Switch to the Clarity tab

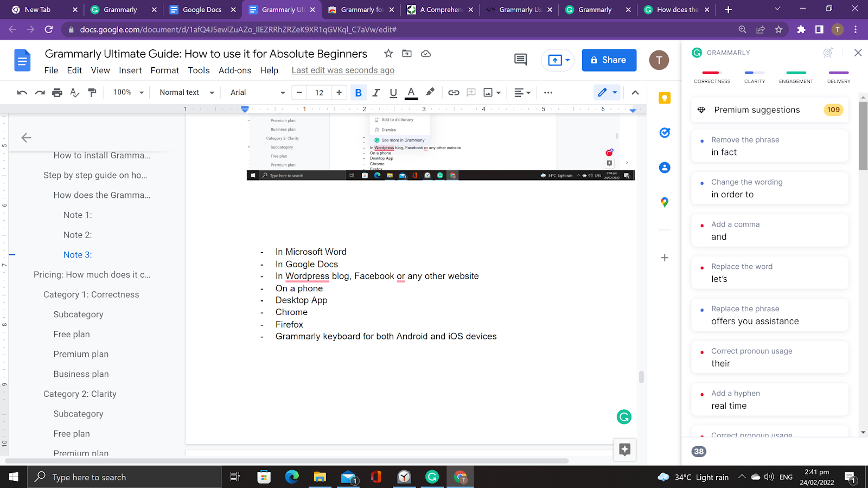point(755,77)
